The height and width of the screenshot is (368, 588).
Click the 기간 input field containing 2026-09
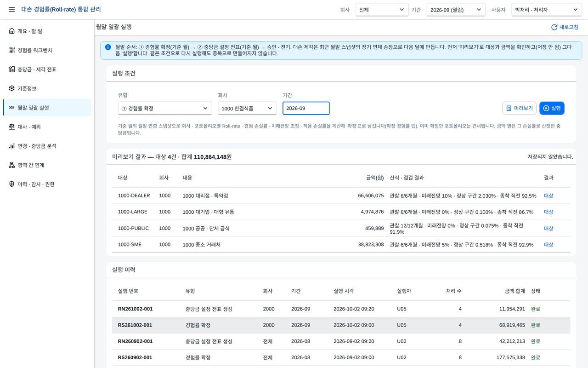click(306, 108)
